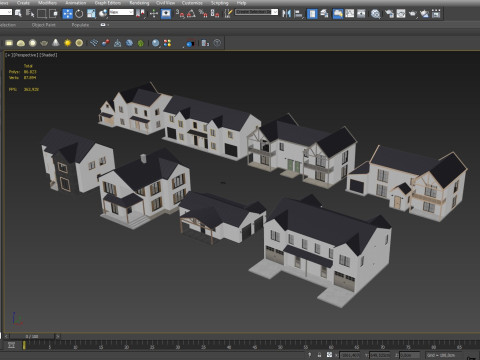Click the Align tool icon
This screenshot has width=480, height=360.
pyautogui.click(x=299, y=13)
